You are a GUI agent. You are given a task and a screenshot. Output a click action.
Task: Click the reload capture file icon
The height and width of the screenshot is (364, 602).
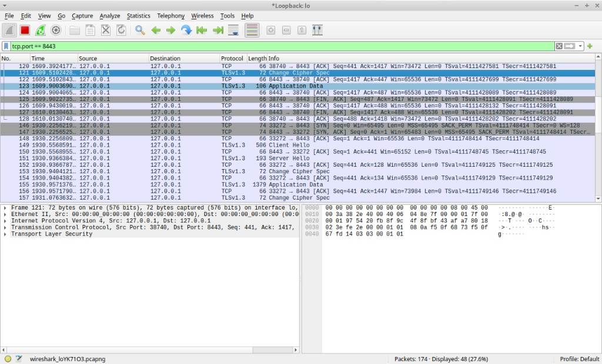(121, 31)
